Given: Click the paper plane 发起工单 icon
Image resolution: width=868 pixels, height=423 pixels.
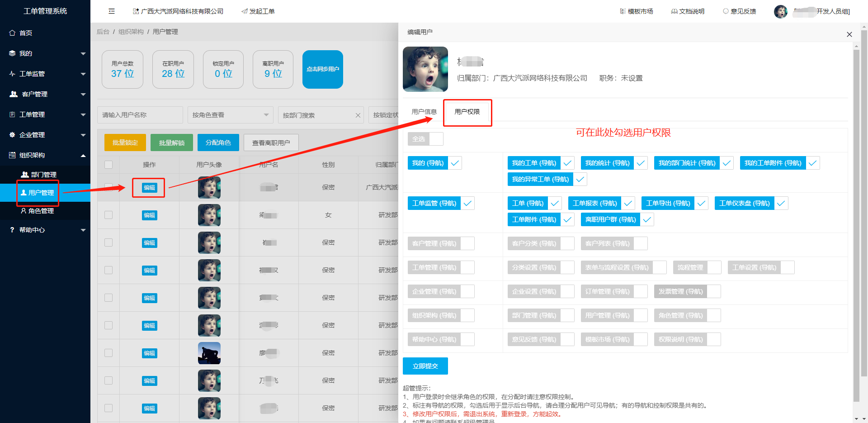Looking at the screenshot, I should pyautogui.click(x=245, y=11).
